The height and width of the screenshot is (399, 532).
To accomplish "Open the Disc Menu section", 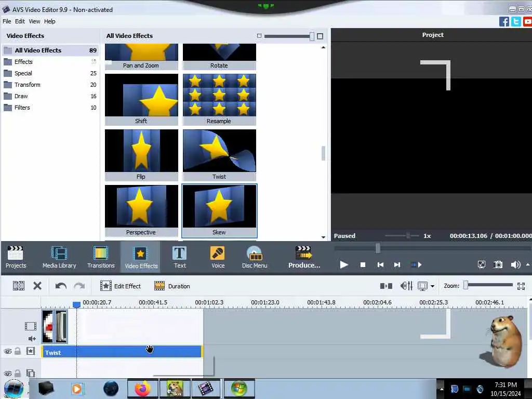I will [x=255, y=257].
